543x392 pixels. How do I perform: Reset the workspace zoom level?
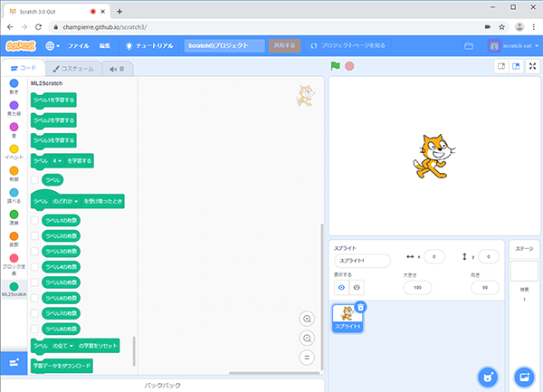click(x=307, y=358)
